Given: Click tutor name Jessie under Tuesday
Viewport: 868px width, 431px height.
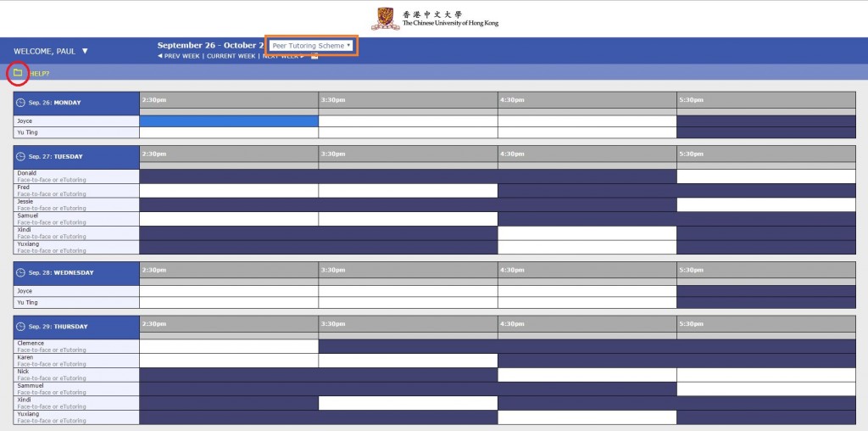Looking at the screenshot, I should point(25,202).
